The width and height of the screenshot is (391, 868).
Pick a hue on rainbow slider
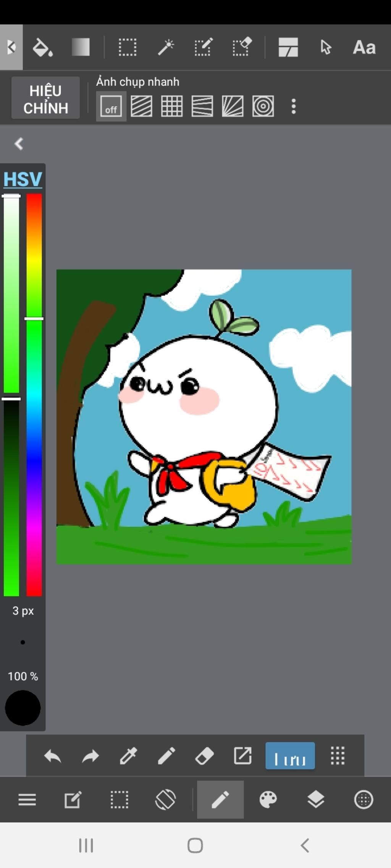pyautogui.click(x=34, y=395)
